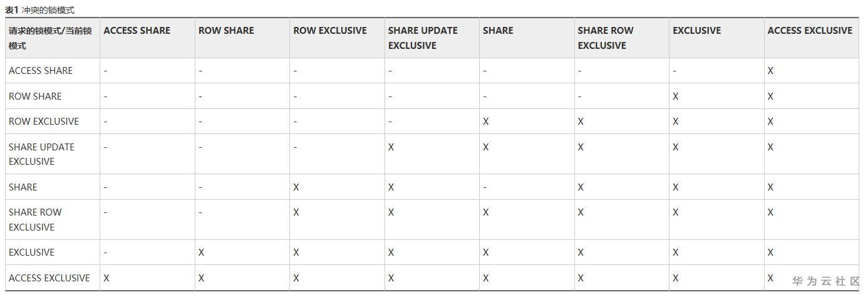
Task: Select the 请求的锁模式/当前锁模式 corner header cell
Action: [50, 38]
